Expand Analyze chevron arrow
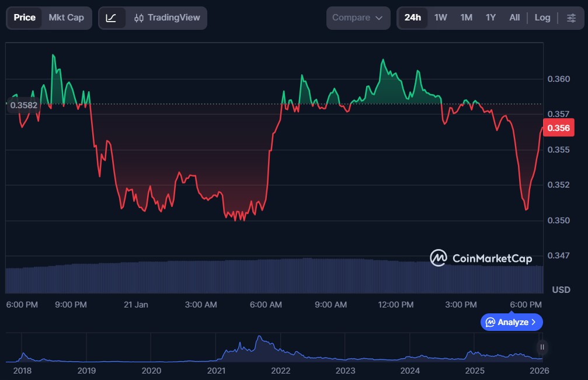Screen dimensions: 588x380 point(534,322)
